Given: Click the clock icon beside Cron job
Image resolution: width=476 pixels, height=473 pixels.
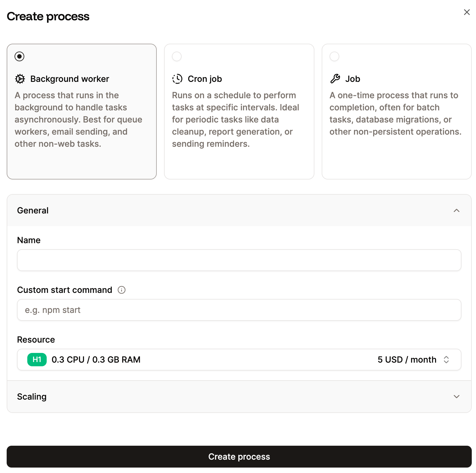Looking at the screenshot, I should pyautogui.click(x=177, y=79).
